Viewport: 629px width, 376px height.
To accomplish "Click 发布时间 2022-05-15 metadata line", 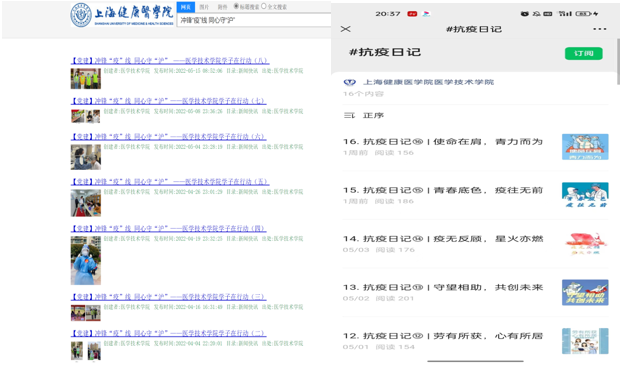I will point(204,71).
